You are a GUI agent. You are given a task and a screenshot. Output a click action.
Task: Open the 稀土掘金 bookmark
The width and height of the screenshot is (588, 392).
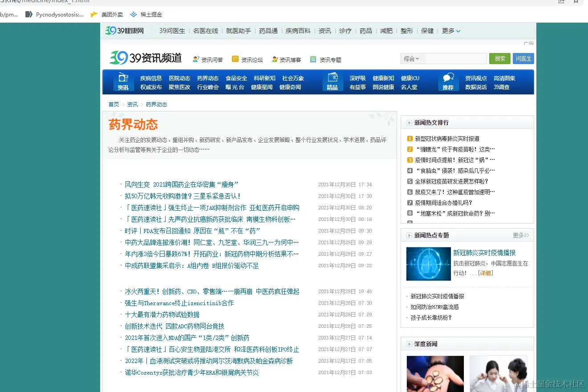pos(146,14)
